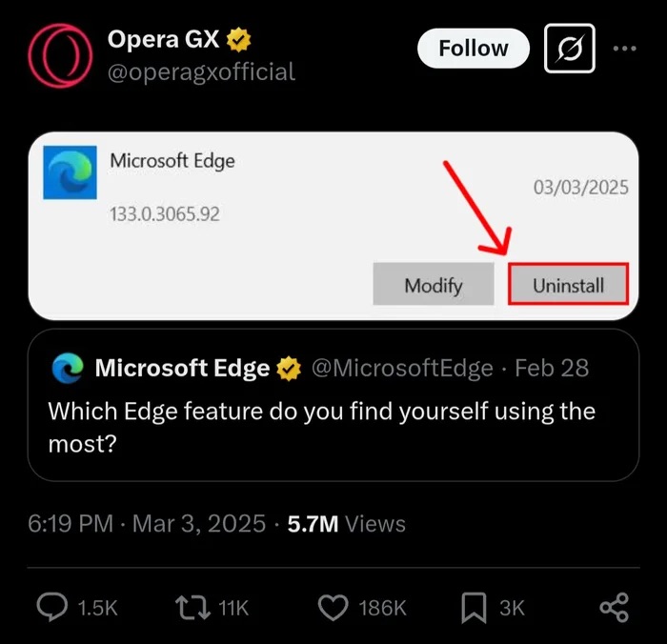Screen dimensions: 667x644
Task: Open the @MicrosoftEdge handle link
Action: coord(402,369)
